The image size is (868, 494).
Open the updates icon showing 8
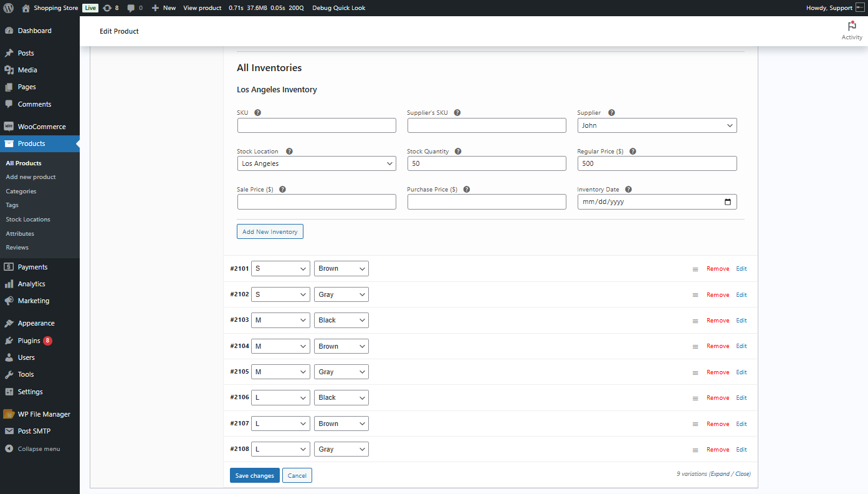click(110, 8)
